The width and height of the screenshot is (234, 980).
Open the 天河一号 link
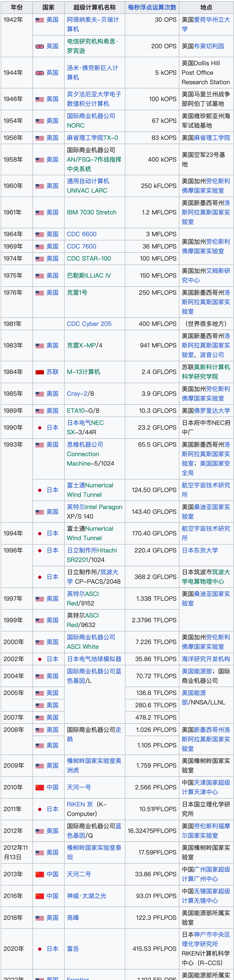coord(79,788)
